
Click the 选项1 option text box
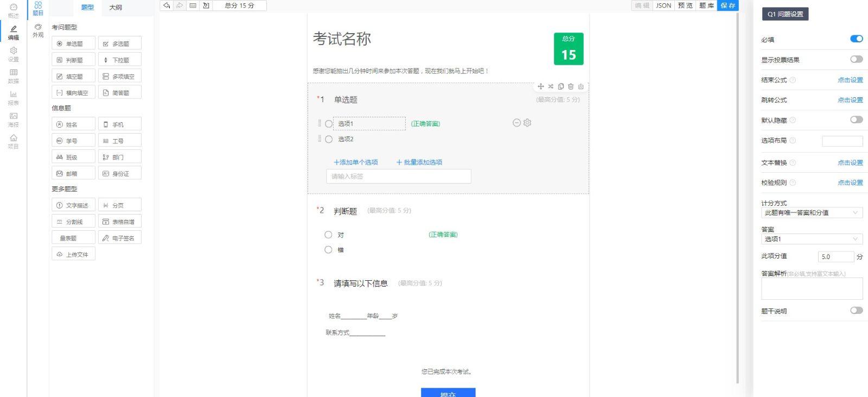coord(369,124)
